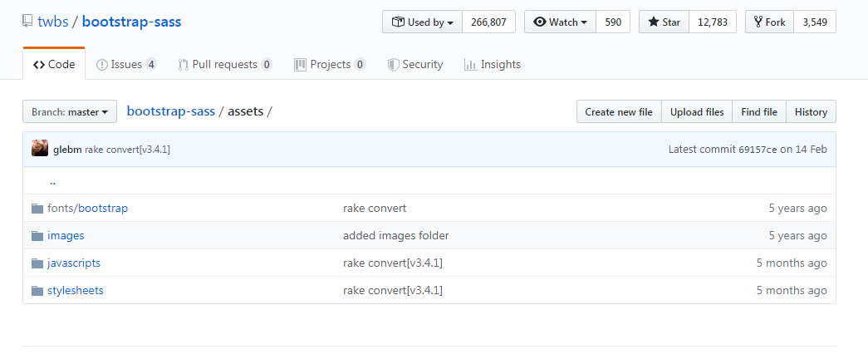Open the latest commit message rake convert[v3.4.1]
This screenshot has width=868, height=364.
(127, 150)
